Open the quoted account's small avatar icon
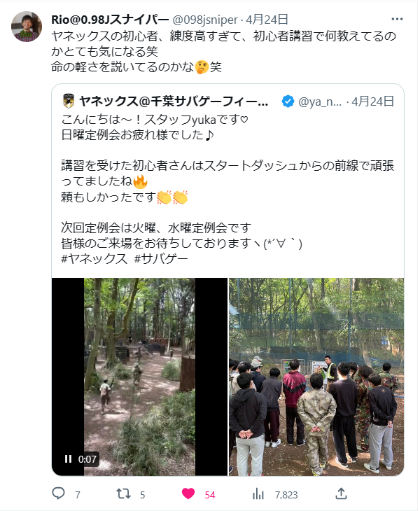Screen dimensions: 420x511 (x=69, y=102)
